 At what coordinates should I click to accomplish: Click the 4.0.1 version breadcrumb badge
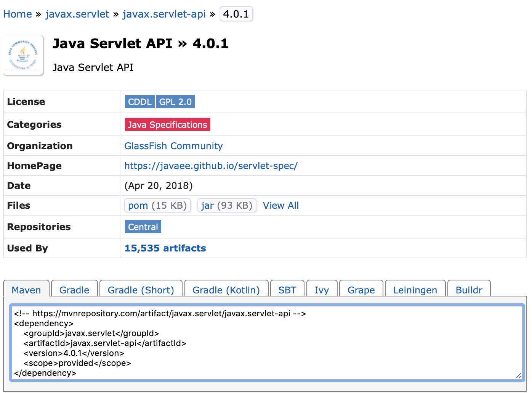pos(236,14)
